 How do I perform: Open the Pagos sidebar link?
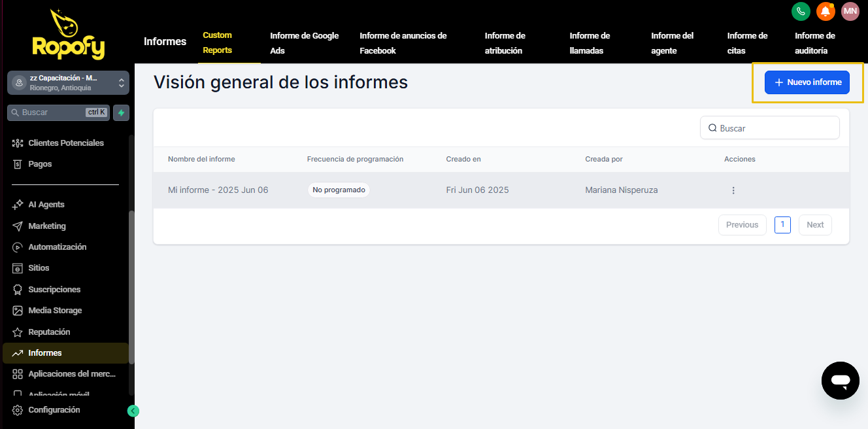(40, 164)
